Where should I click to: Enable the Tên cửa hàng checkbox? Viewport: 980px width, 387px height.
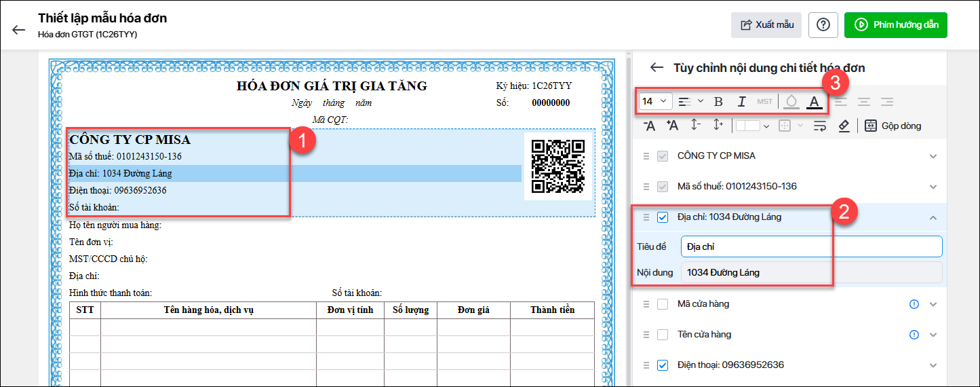[663, 335]
